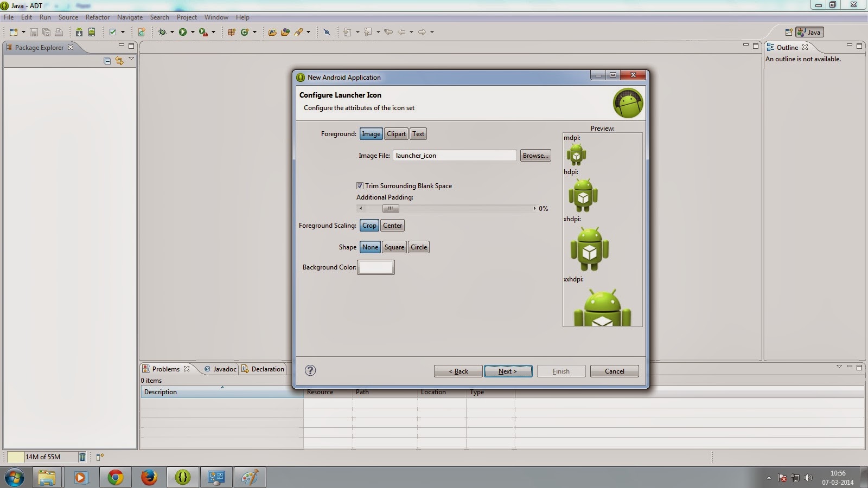This screenshot has height=488, width=868.
Task: Click the Run External Tools icon
Action: pyautogui.click(x=203, y=32)
